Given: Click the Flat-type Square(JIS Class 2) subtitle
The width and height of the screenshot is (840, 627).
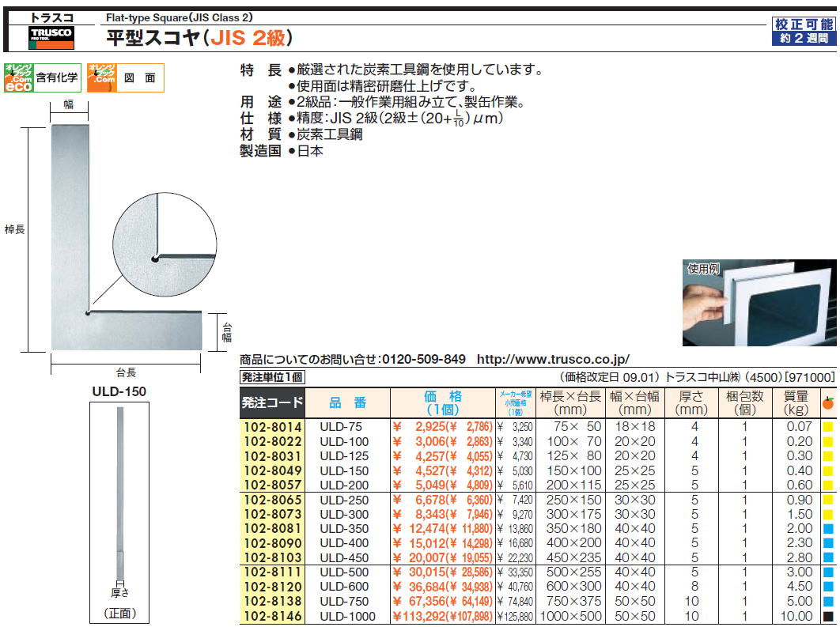Looking at the screenshot, I should click(x=179, y=17).
